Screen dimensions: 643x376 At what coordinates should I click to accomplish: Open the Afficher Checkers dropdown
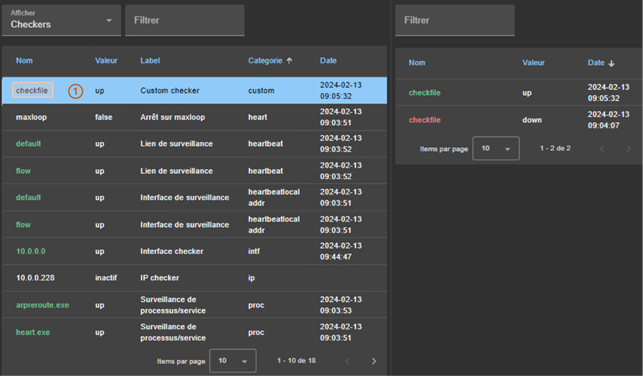pyautogui.click(x=61, y=20)
